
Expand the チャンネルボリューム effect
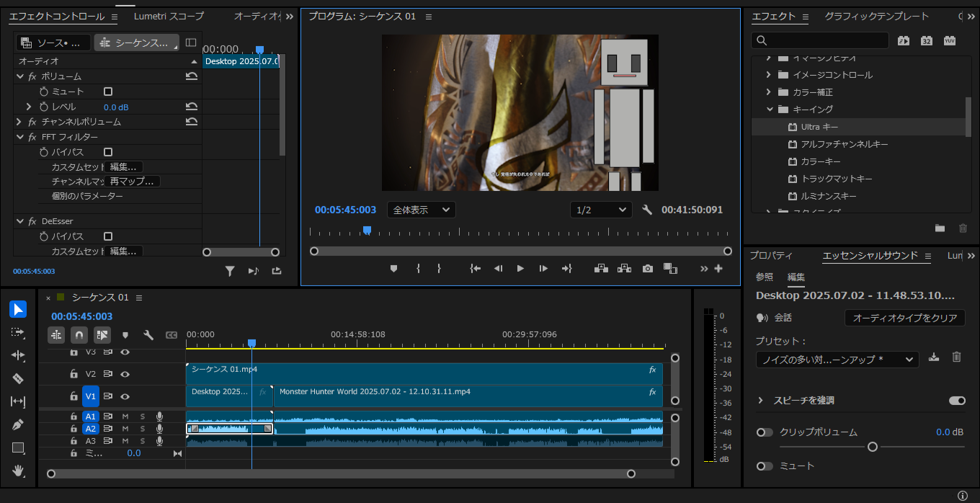pos(19,122)
